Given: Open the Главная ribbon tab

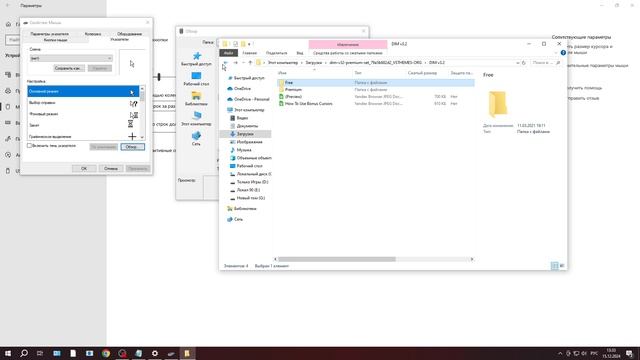Looking at the screenshot, I should 249,53.
